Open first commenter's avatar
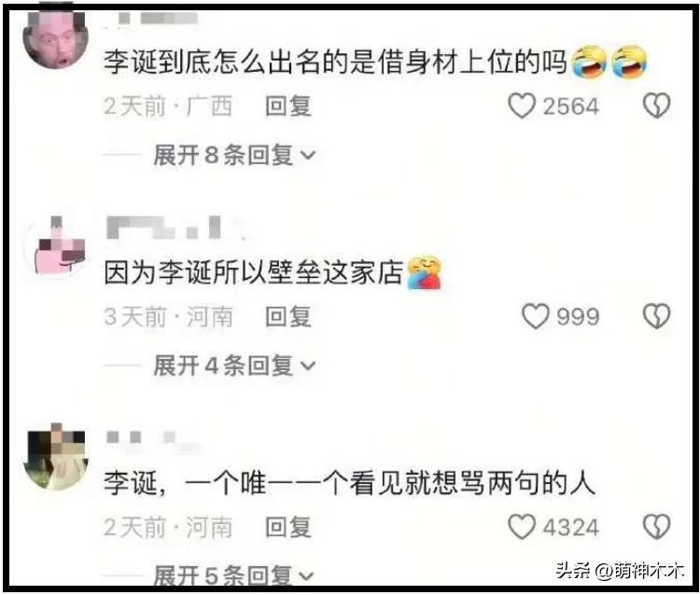Image resolution: width=700 pixels, height=595 pixels. pos(56,38)
